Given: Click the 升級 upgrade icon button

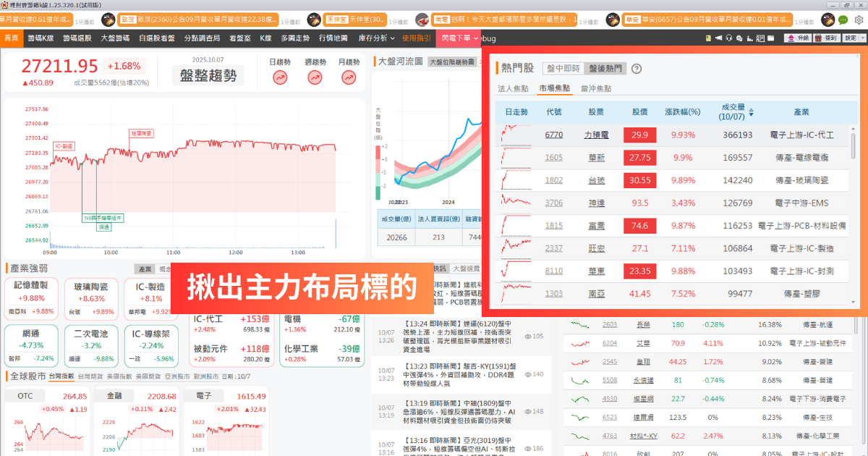Looking at the screenshot, I should pyautogui.click(x=799, y=38).
